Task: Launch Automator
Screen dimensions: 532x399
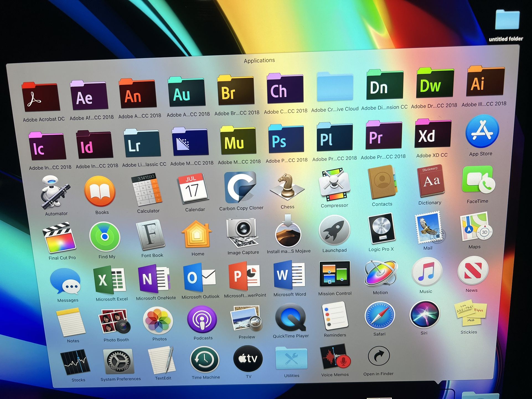Action: [x=55, y=193]
